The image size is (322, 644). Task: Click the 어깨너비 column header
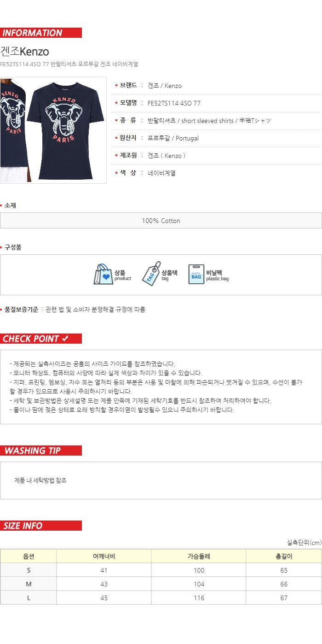(x=104, y=556)
